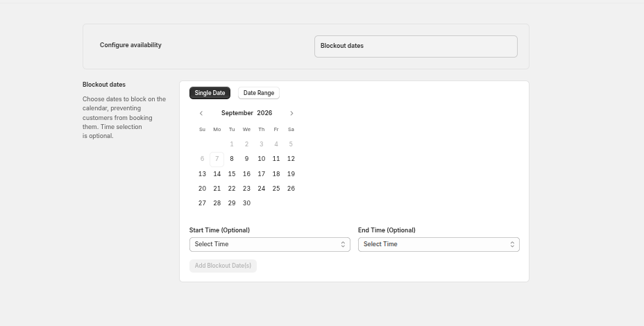Select September 10 in the calendar
The width and height of the screenshot is (644, 326).
click(x=261, y=159)
